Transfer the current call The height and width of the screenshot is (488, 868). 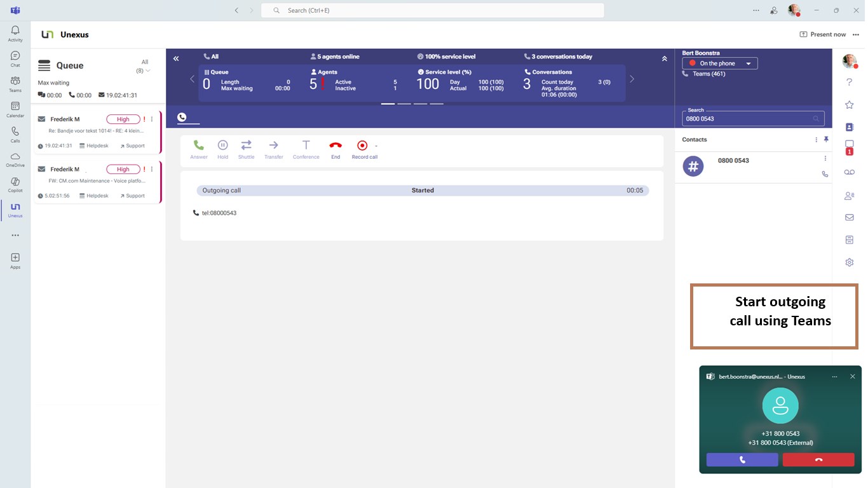pos(274,149)
